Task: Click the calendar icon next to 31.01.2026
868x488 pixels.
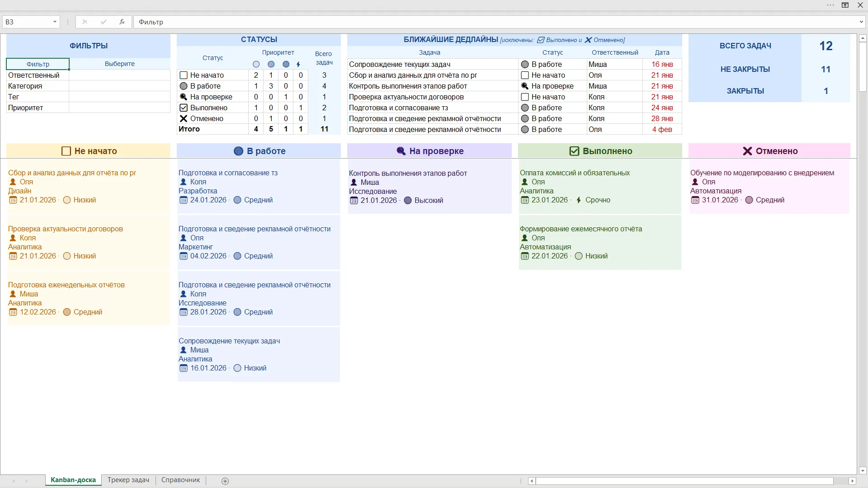Action: 695,200
